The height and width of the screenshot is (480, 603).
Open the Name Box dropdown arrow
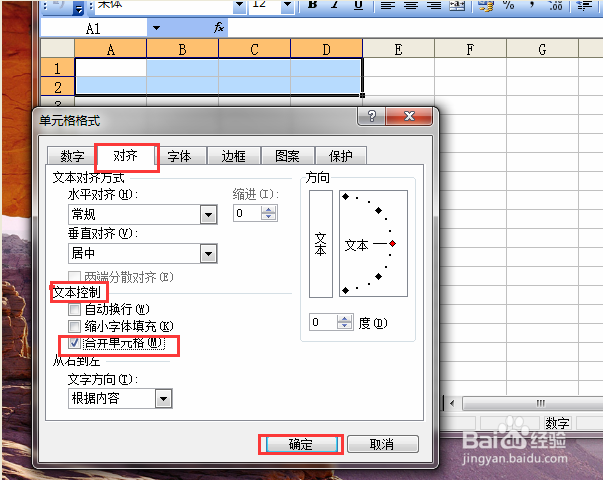click(156, 28)
